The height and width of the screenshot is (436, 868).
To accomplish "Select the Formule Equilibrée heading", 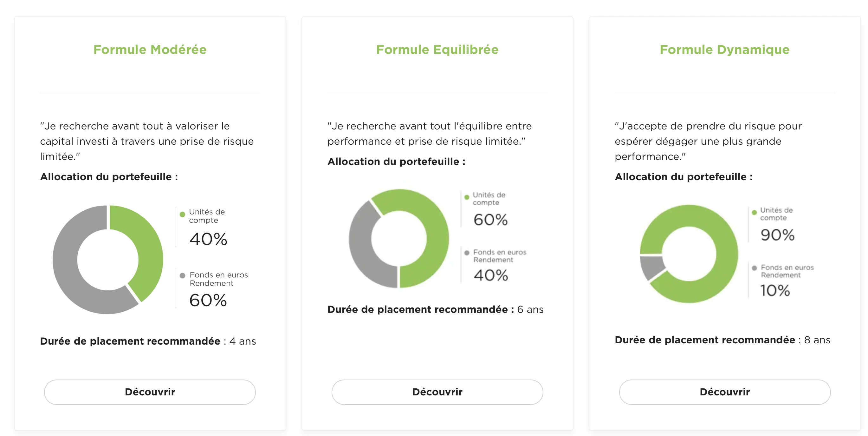I will click(x=437, y=50).
